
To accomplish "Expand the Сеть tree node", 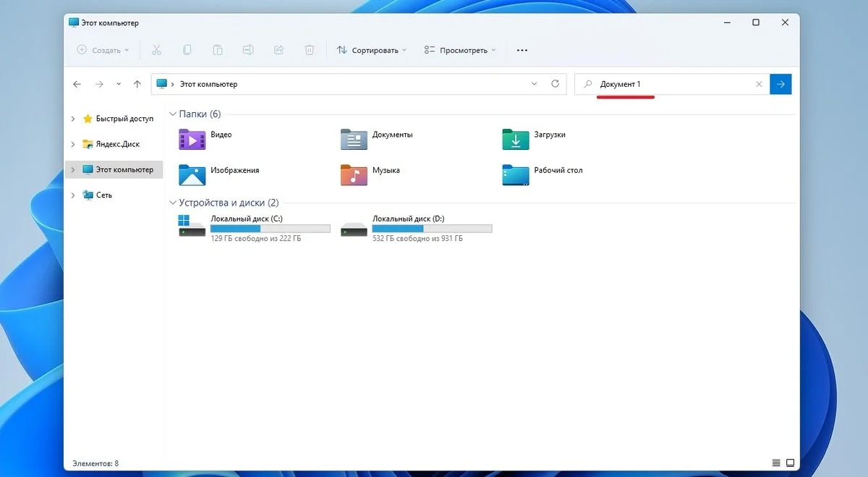I will pyautogui.click(x=73, y=195).
